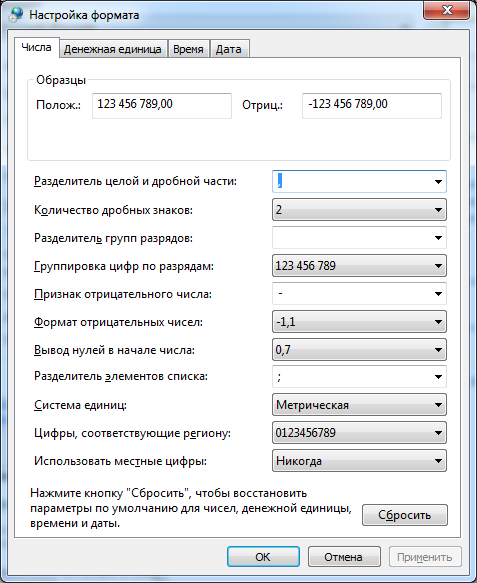Expand Разделитель групп разрядов combo box
The image size is (477, 583).
pos(360,238)
